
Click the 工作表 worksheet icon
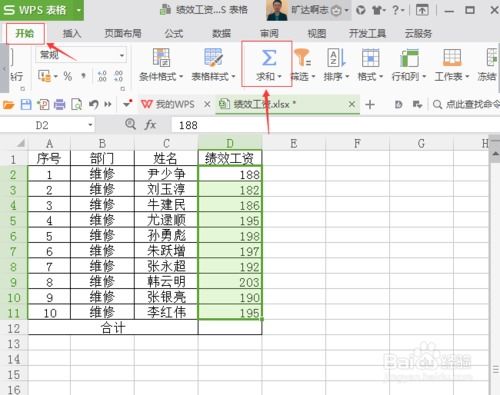click(452, 57)
